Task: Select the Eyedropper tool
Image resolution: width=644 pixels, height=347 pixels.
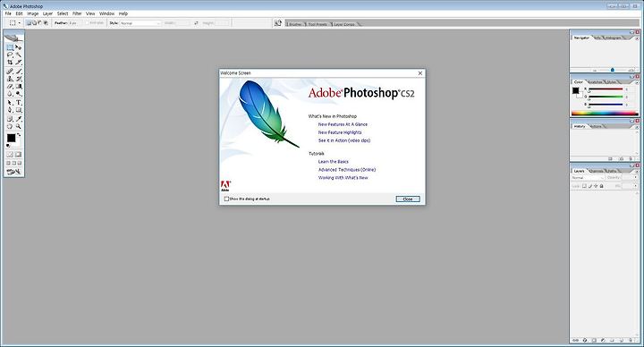Action: click(18, 119)
